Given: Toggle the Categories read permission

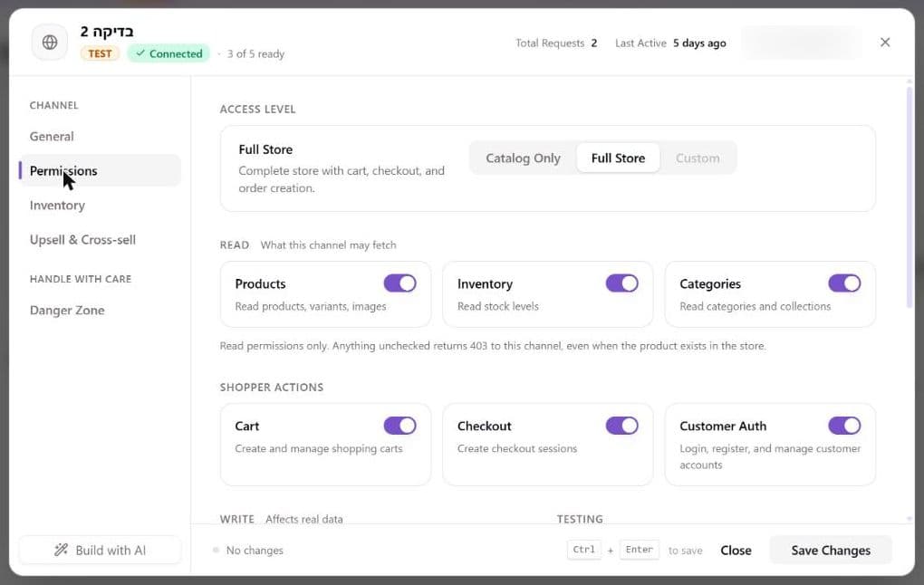Looking at the screenshot, I should 844,283.
